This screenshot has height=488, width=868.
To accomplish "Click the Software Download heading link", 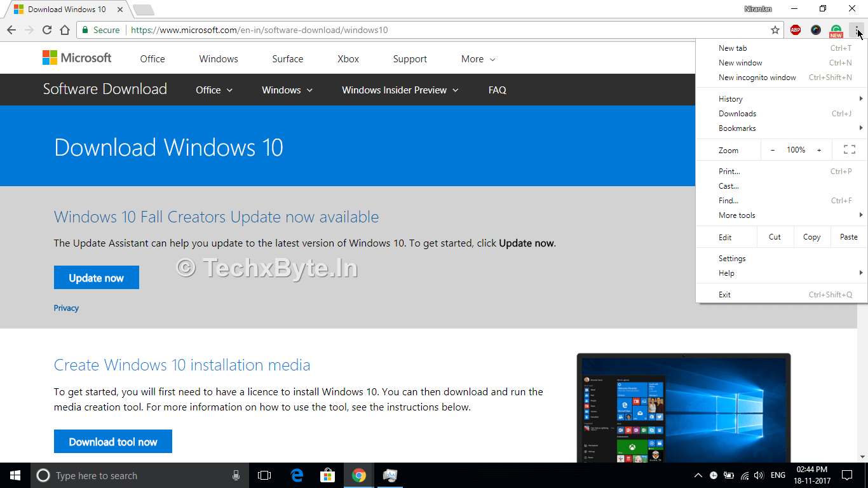I will tap(105, 89).
